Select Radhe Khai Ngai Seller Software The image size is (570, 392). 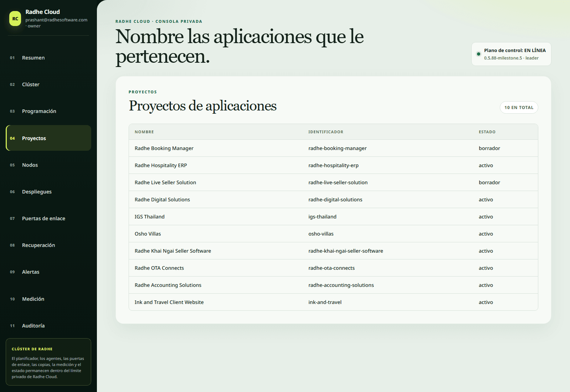[333, 251]
